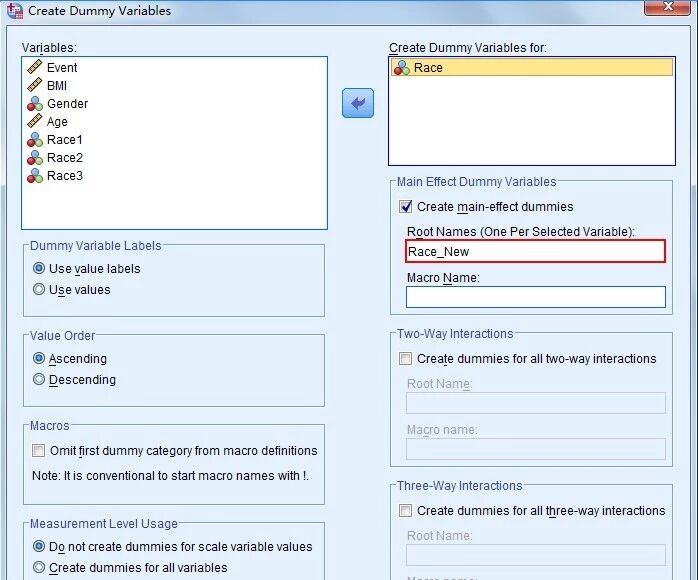This screenshot has height=580, width=698.
Task: Click the three-way interactions Root Name field
Action: [x=536, y=555]
